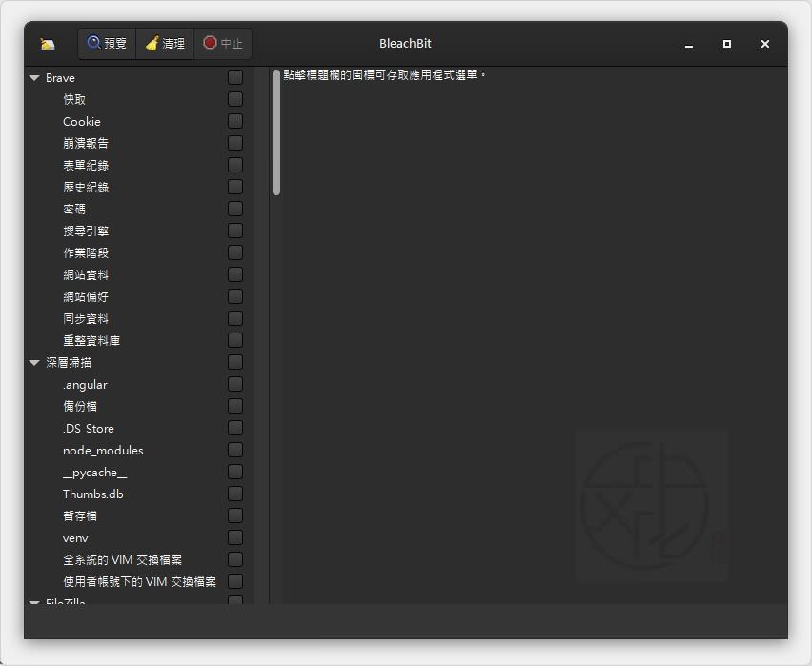Image resolution: width=812 pixels, height=666 pixels.
Task: Tick the 暫存檔 checkbox
Action: pyautogui.click(x=235, y=515)
